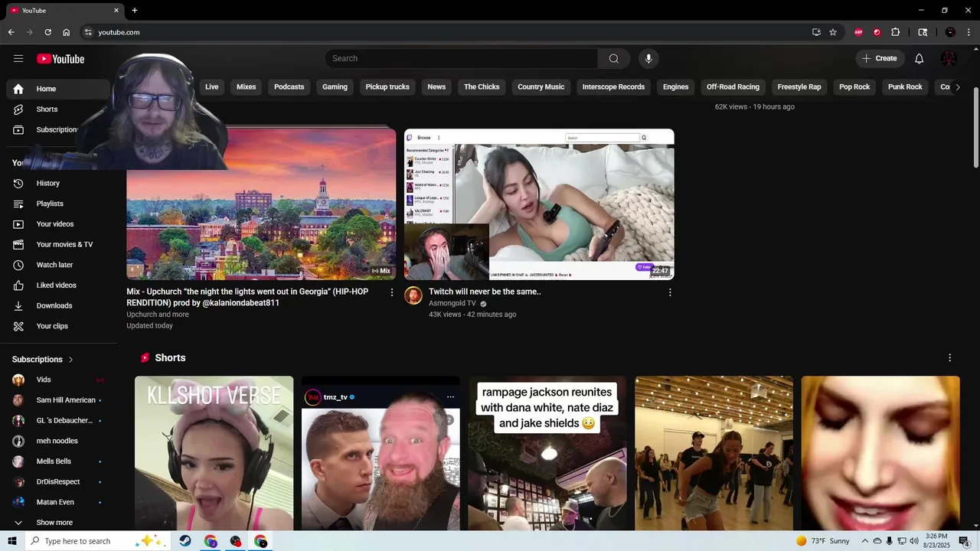
Task: Open the notifications bell
Action: 919,59
